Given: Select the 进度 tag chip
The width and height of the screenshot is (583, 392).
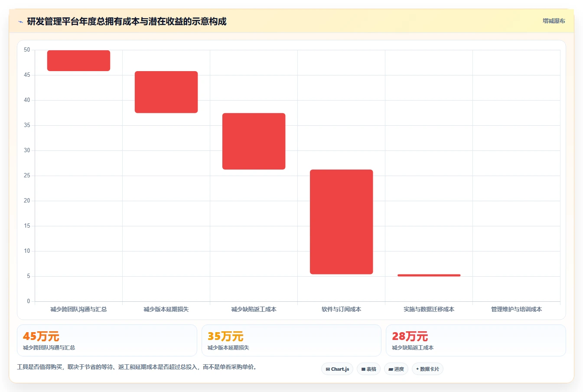Looking at the screenshot, I should click(396, 369).
